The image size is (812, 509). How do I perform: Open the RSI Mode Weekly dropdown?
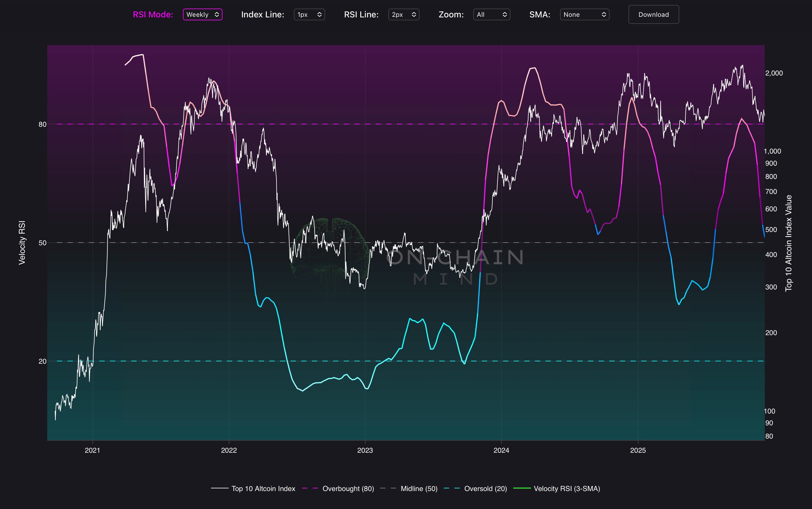tap(202, 14)
